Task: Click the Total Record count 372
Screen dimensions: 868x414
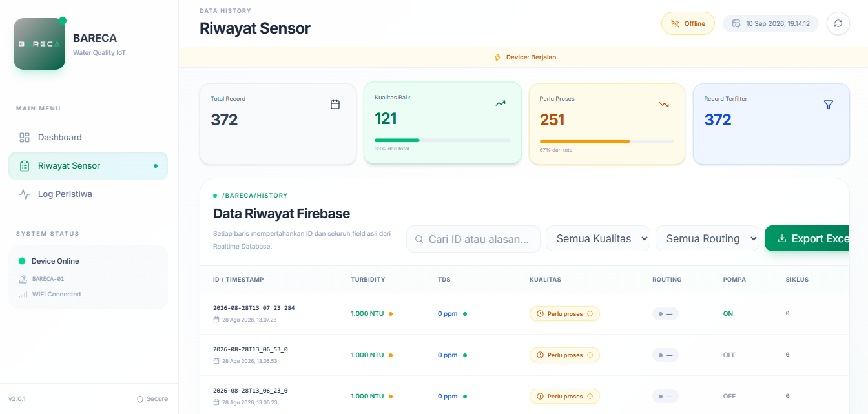Action: pos(224,119)
